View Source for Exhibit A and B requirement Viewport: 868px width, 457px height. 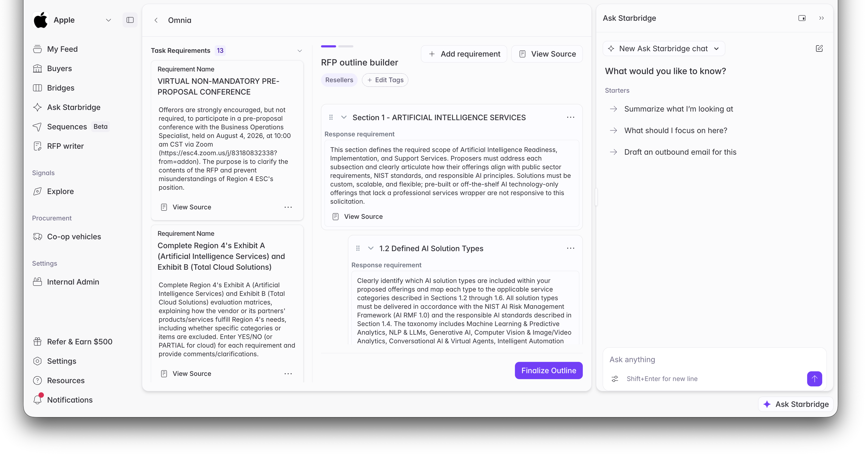(x=186, y=374)
